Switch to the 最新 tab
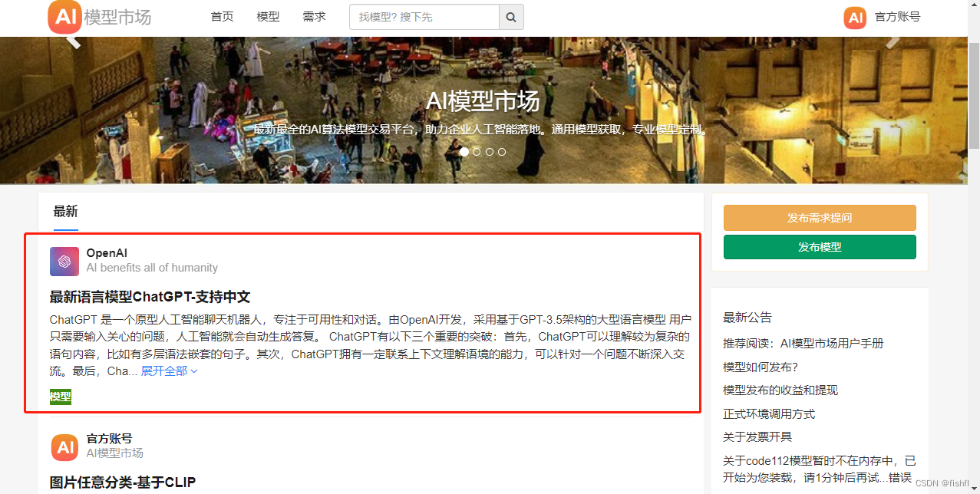Image resolution: width=980 pixels, height=494 pixels. coord(66,212)
